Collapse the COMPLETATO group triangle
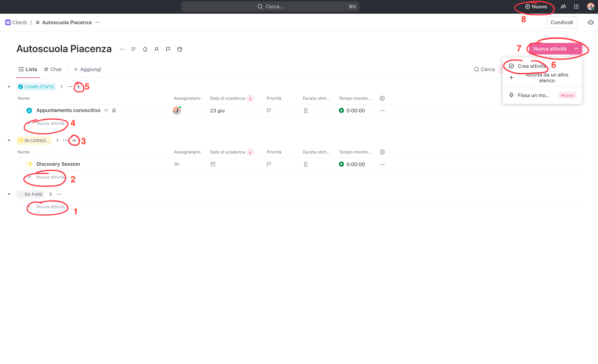The width and height of the screenshot is (598, 364). tap(9, 87)
